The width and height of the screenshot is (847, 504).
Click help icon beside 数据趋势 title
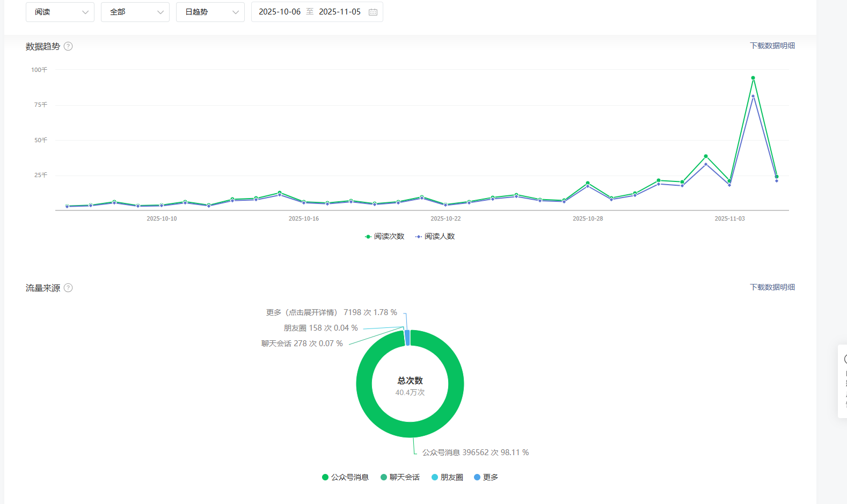[68, 46]
